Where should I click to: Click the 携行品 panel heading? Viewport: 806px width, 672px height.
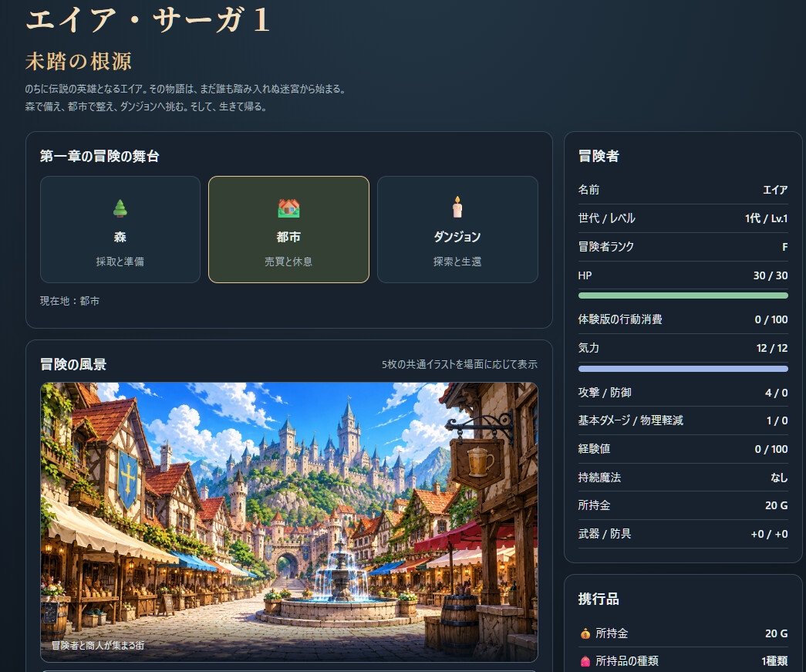pos(599,599)
